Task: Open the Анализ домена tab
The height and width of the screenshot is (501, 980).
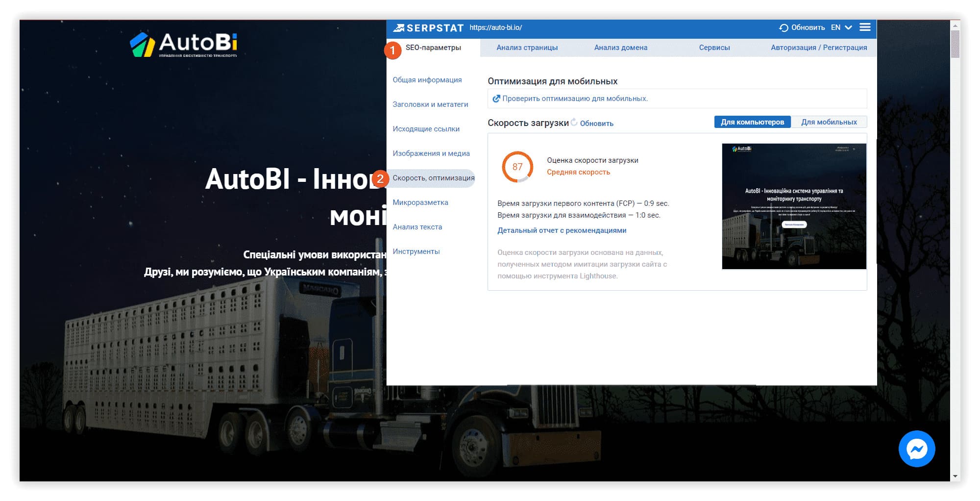Action: (620, 48)
